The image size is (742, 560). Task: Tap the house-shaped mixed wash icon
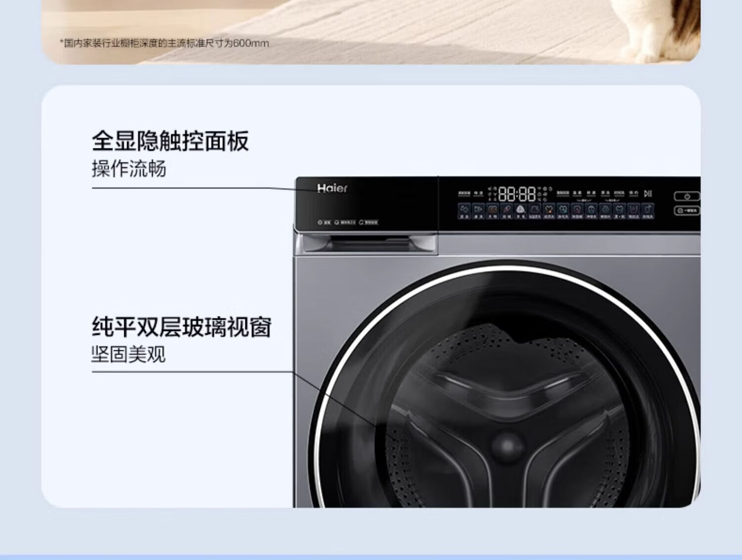coord(464,210)
